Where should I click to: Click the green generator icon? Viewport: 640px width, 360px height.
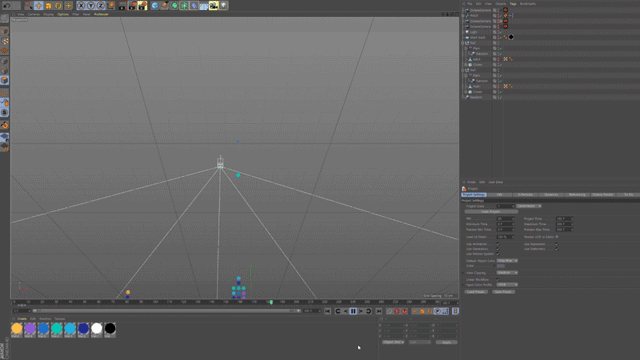(x=174, y=6)
